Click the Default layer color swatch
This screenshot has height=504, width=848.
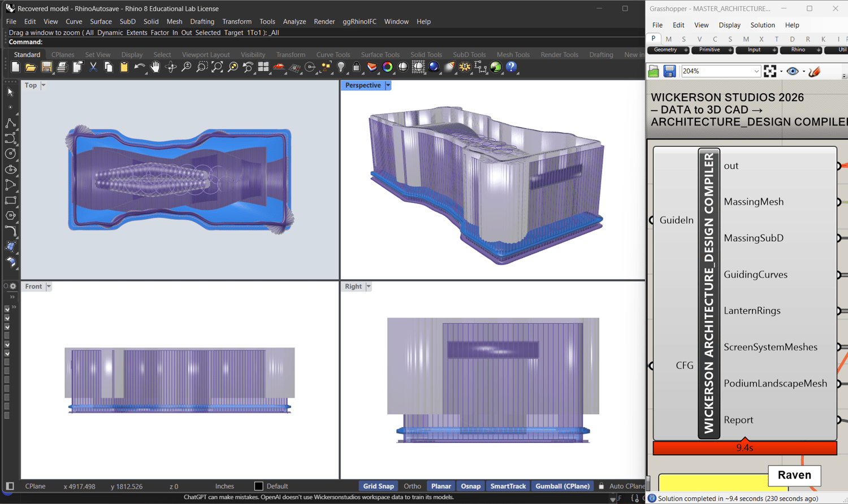pyautogui.click(x=258, y=486)
